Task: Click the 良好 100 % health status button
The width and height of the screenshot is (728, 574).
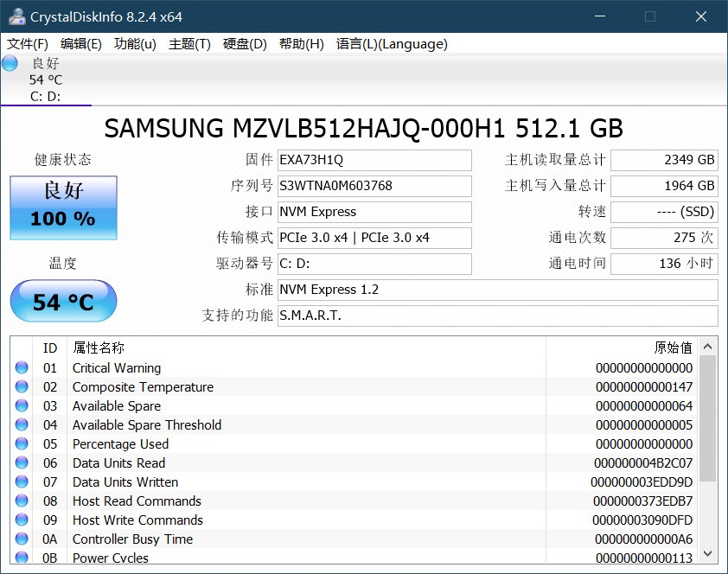Action: point(63,207)
